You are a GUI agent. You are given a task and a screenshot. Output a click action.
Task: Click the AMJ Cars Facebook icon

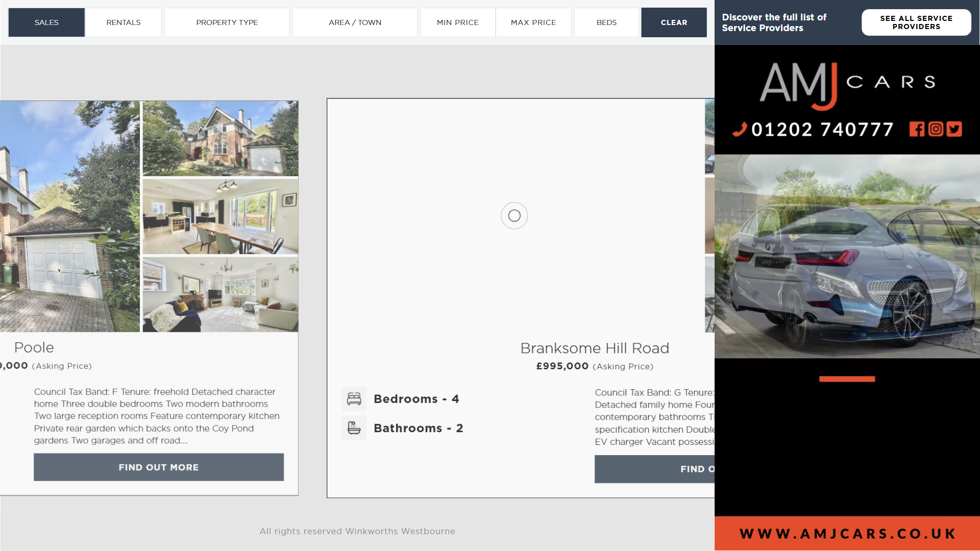pyautogui.click(x=917, y=129)
